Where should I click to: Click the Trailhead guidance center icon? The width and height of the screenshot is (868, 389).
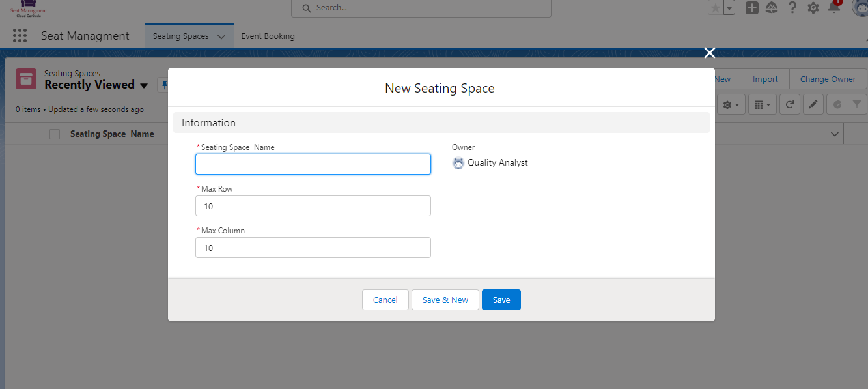[772, 8]
